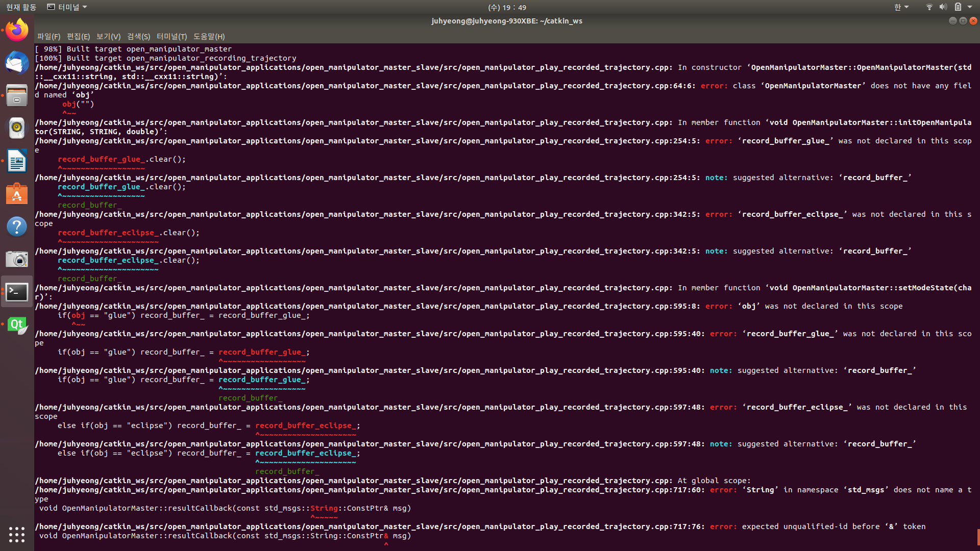
Task: Launch Thunderbird mail from dock
Action: (x=17, y=63)
